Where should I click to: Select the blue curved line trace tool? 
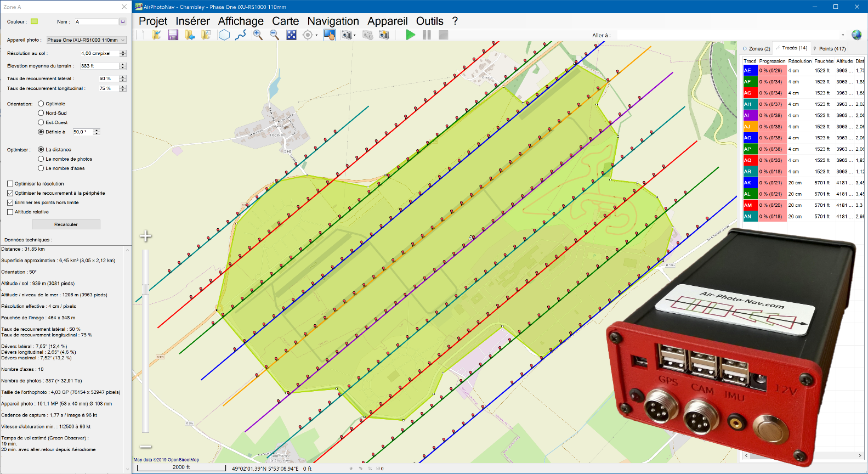241,35
